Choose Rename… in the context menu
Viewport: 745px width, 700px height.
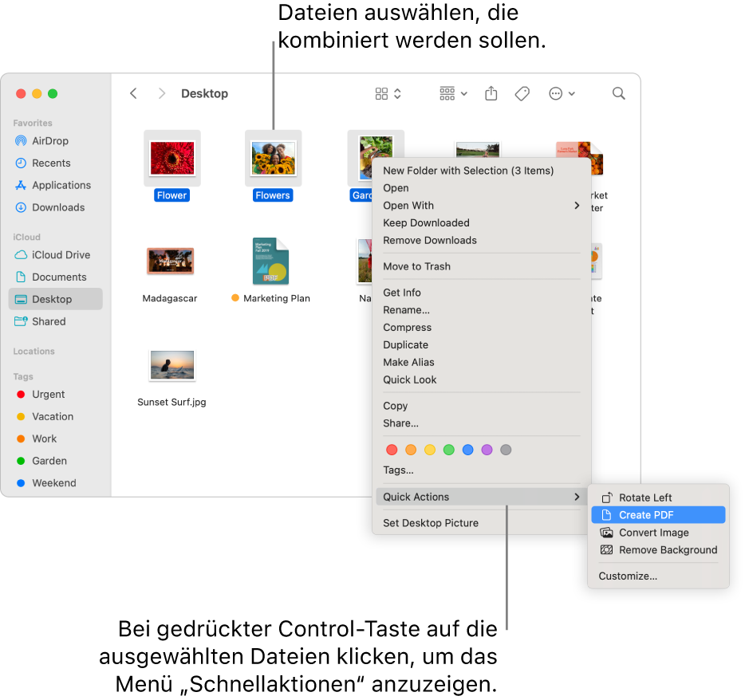tap(481, 310)
